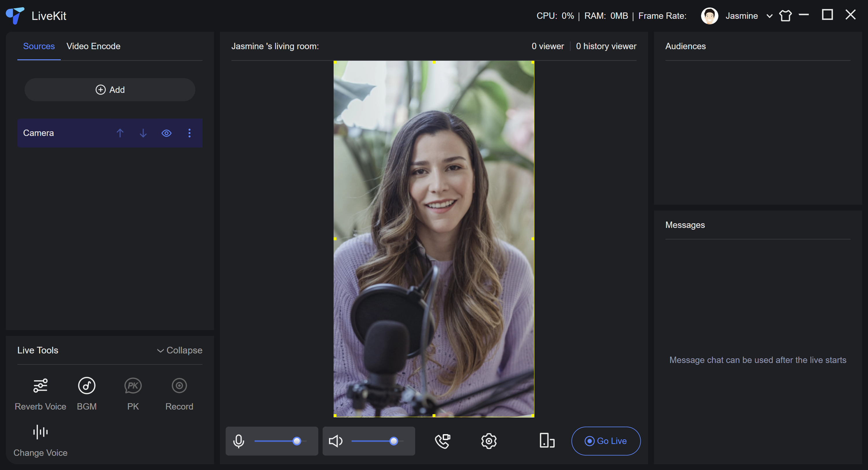The height and width of the screenshot is (470, 868).
Task: Open Jasmine account dropdown arrow
Action: (769, 16)
